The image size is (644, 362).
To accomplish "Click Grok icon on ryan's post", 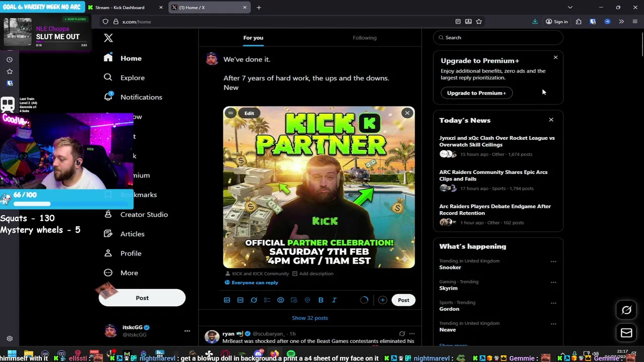I will click(401, 334).
